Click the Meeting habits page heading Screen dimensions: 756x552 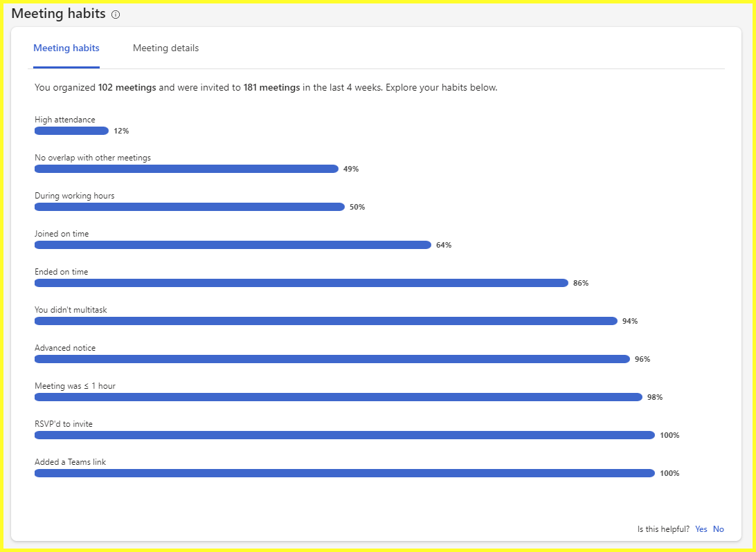pyautogui.click(x=58, y=14)
